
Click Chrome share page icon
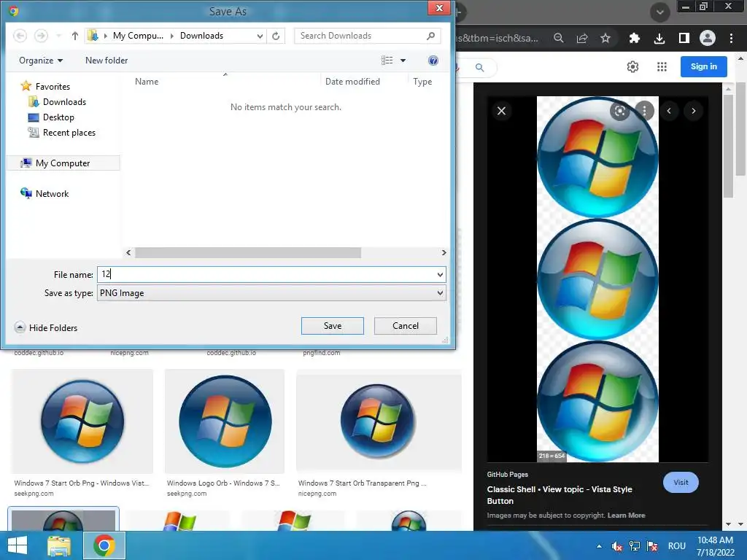(x=582, y=38)
